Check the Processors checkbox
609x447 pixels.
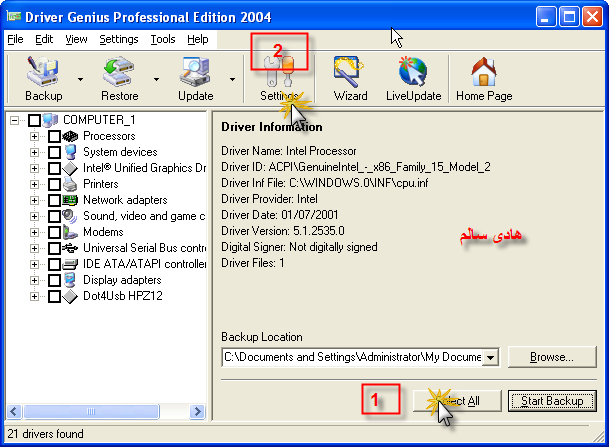[x=54, y=136]
